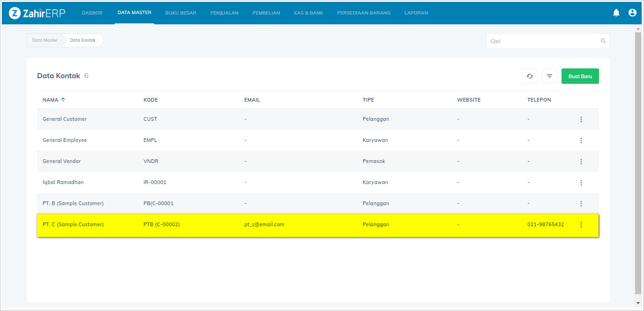Select the PT. B (Sample Customer) row
Viewport: 644px width, 311px height.
tap(73, 204)
